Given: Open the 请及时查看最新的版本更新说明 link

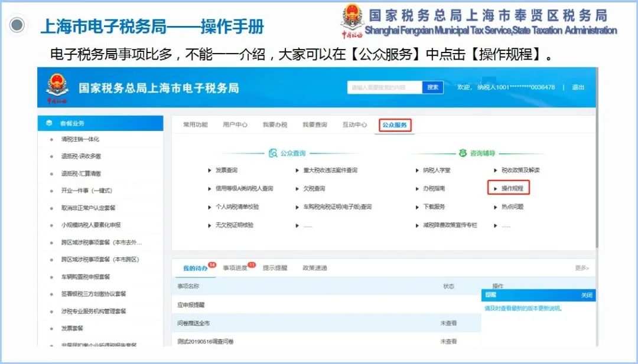Looking at the screenshot, I should (523, 309).
